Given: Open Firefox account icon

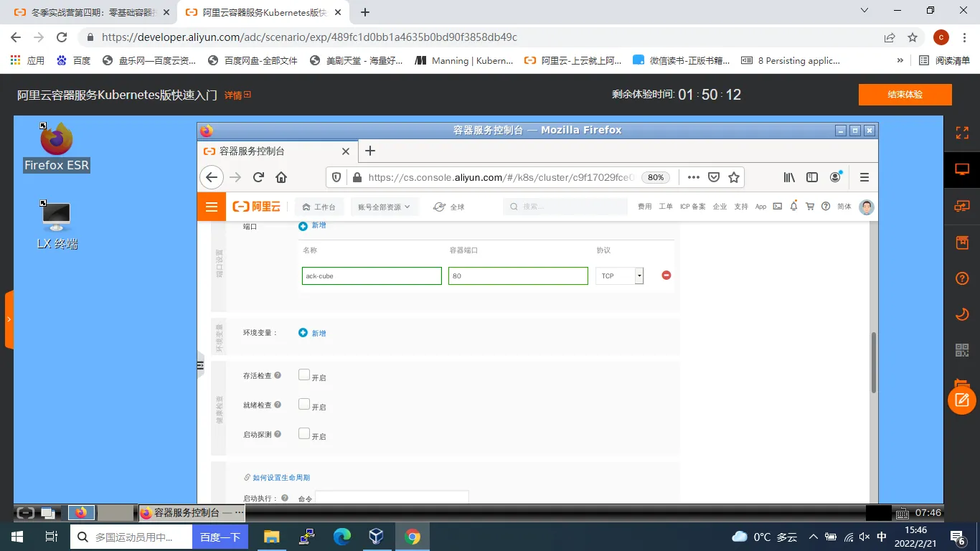Looking at the screenshot, I should [835, 177].
